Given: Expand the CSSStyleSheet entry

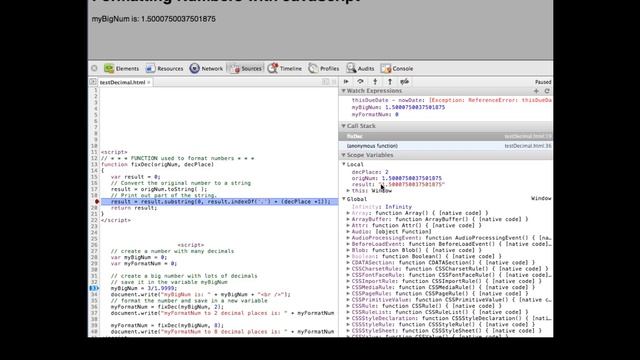Looking at the screenshot, I should [348, 331].
